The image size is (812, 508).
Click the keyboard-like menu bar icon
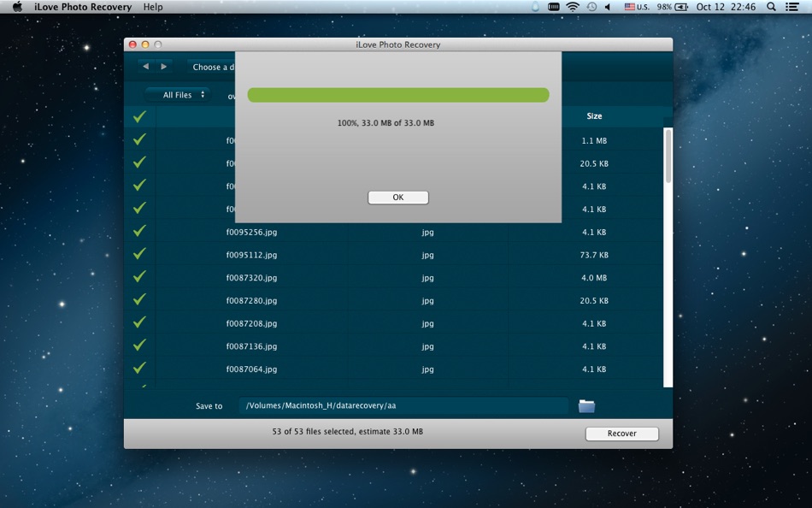(554, 7)
